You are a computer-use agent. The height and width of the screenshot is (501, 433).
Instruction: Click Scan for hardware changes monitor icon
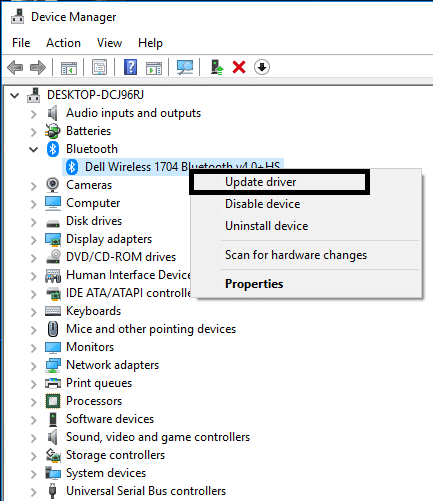coord(185,67)
